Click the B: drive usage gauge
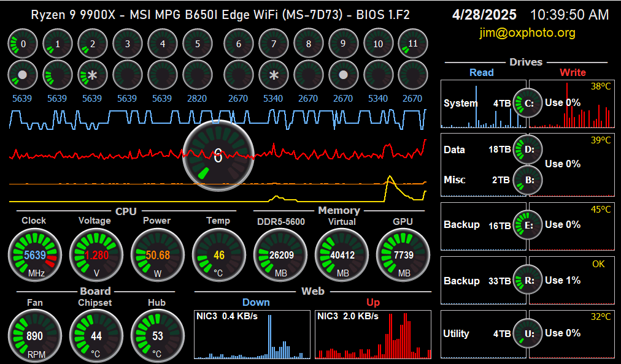Screen dimensions: 621x364 coord(528,180)
